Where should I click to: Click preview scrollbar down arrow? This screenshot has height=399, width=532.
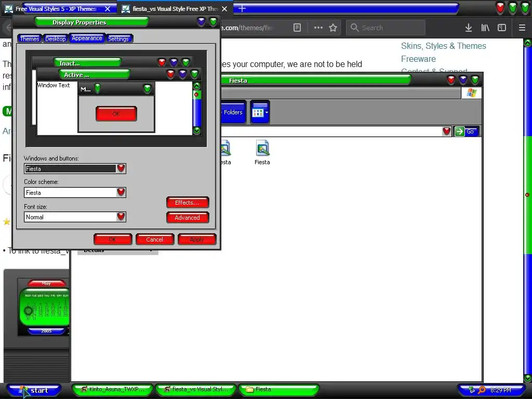[x=197, y=130]
